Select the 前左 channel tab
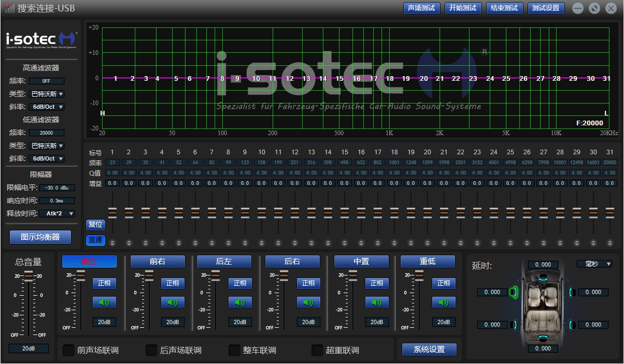This screenshot has height=364, width=624. pyautogui.click(x=89, y=261)
